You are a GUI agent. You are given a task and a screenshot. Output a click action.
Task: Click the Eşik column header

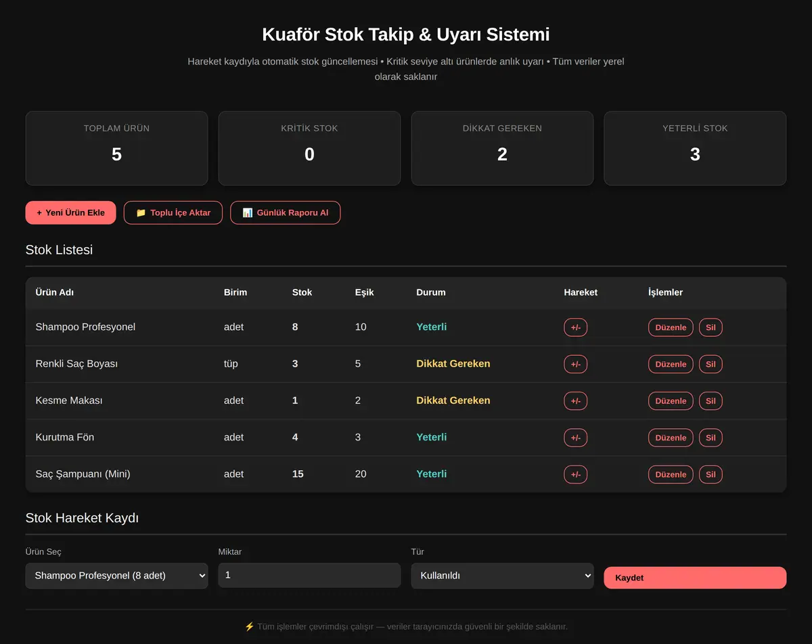point(365,292)
